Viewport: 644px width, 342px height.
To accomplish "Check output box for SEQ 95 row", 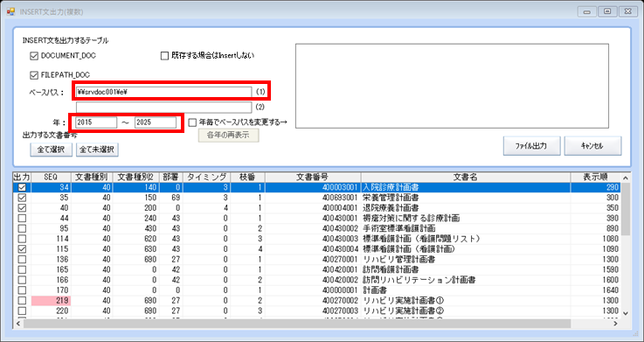I will click(22, 228).
